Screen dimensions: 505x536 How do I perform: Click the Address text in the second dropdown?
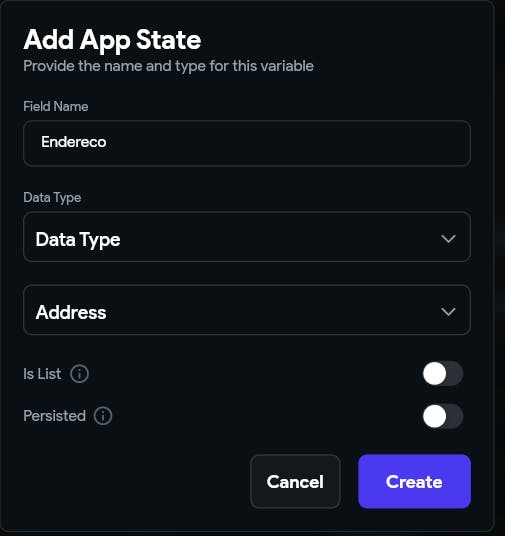click(71, 312)
